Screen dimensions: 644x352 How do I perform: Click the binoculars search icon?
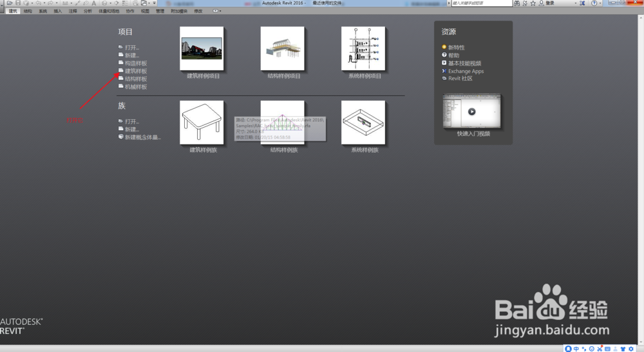click(516, 3)
